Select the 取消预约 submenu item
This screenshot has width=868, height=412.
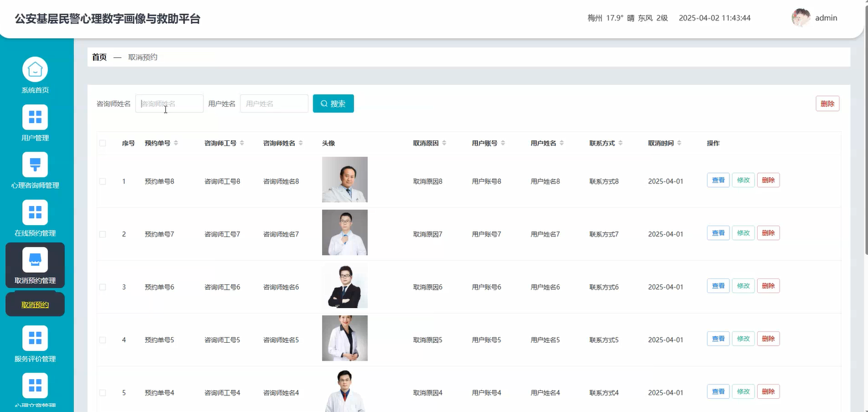pos(34,304)
